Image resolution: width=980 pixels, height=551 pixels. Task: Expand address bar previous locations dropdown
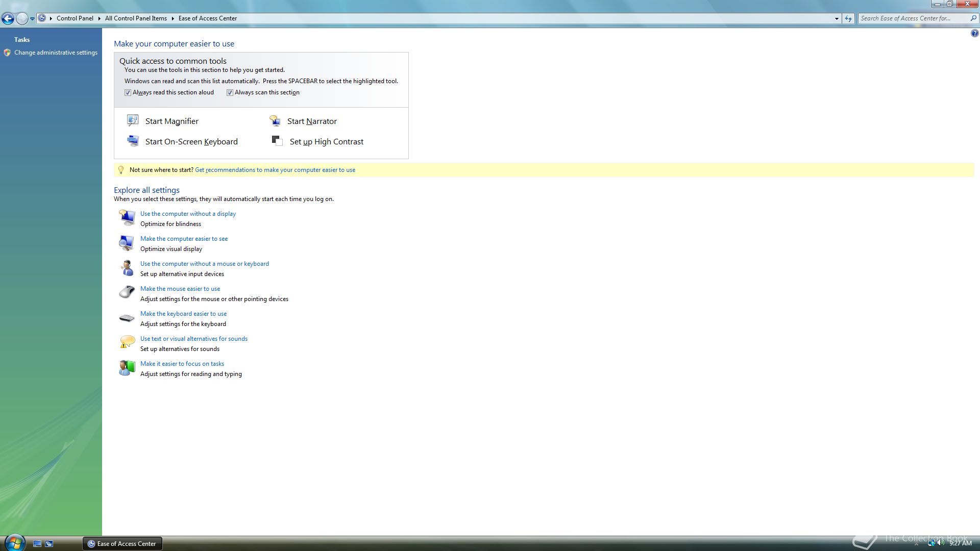tap(837, 18)
